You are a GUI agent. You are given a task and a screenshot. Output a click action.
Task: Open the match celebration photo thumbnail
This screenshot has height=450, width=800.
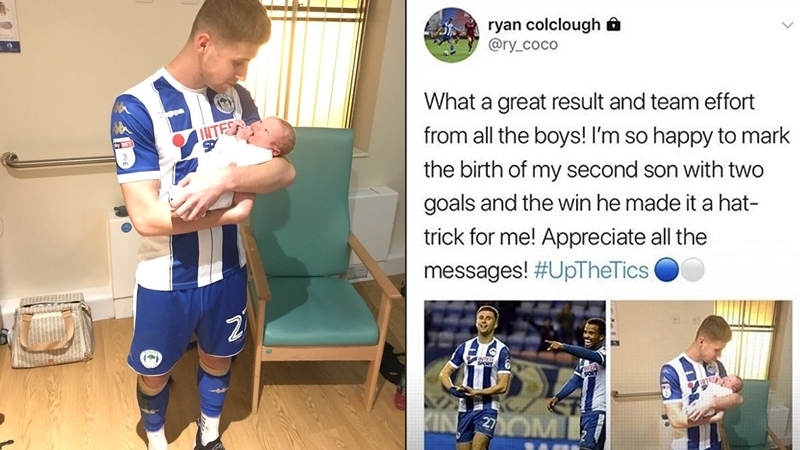coord(515,375)
